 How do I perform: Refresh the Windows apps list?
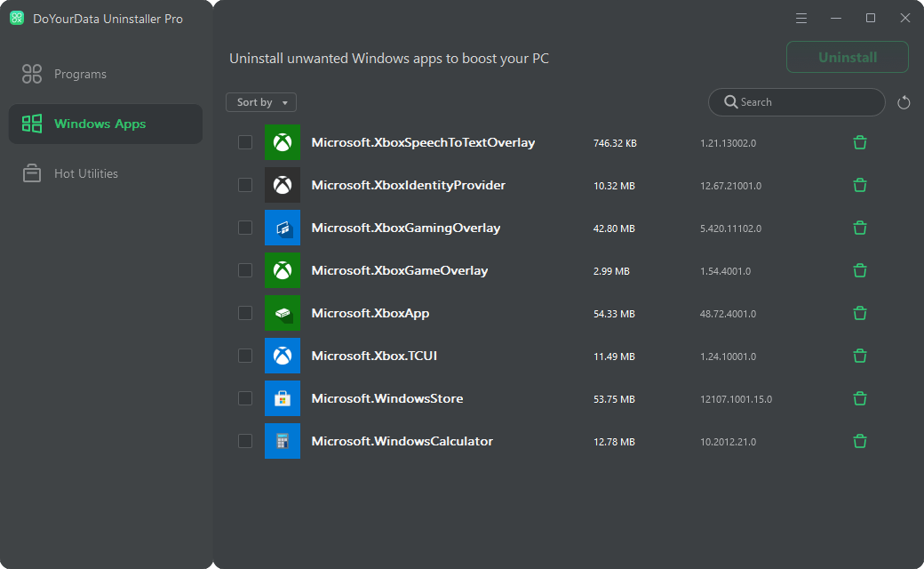904,102
